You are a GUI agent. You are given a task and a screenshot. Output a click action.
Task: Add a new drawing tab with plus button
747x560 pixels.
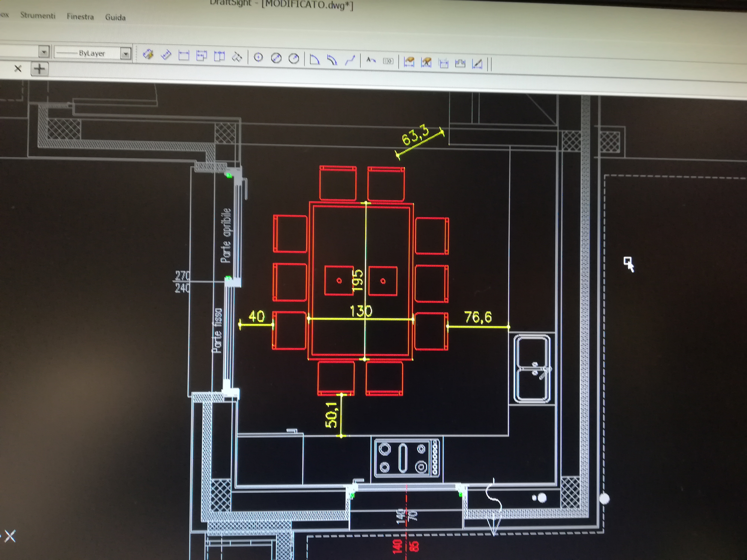pos(40,69)
